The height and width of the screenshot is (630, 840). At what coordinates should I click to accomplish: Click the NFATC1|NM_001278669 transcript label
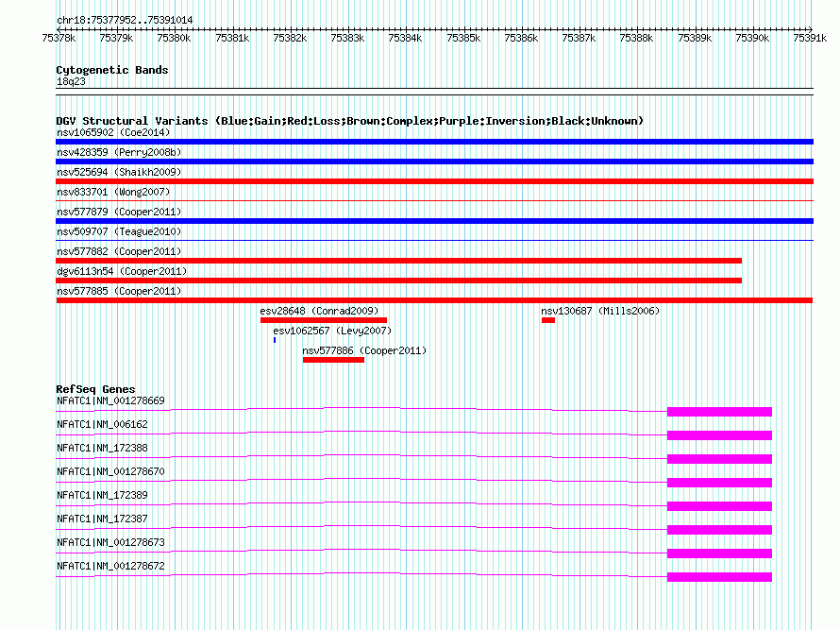(x=110, y=401)
